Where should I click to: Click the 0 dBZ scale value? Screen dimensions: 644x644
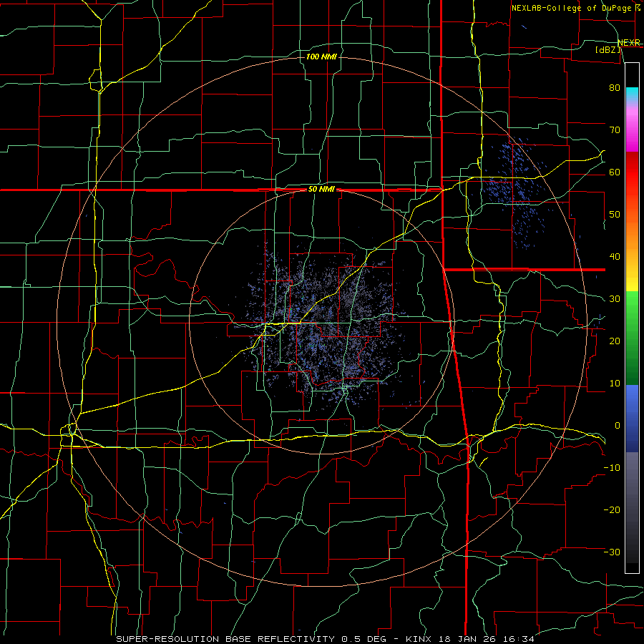coord(618,426)
